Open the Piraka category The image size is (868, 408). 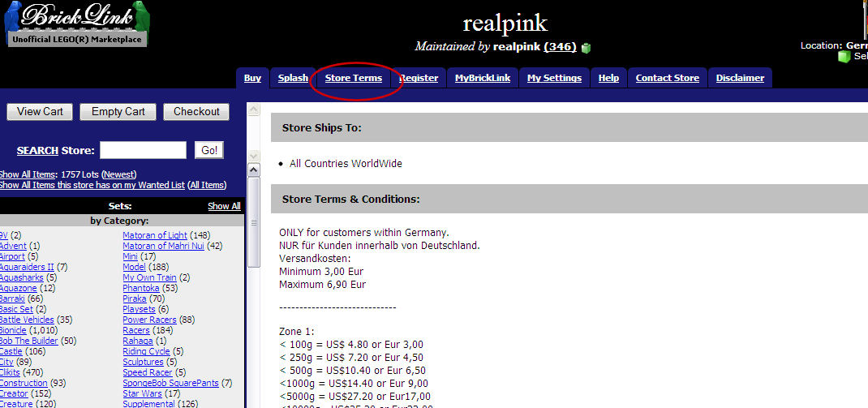click(x=135, y=298)
